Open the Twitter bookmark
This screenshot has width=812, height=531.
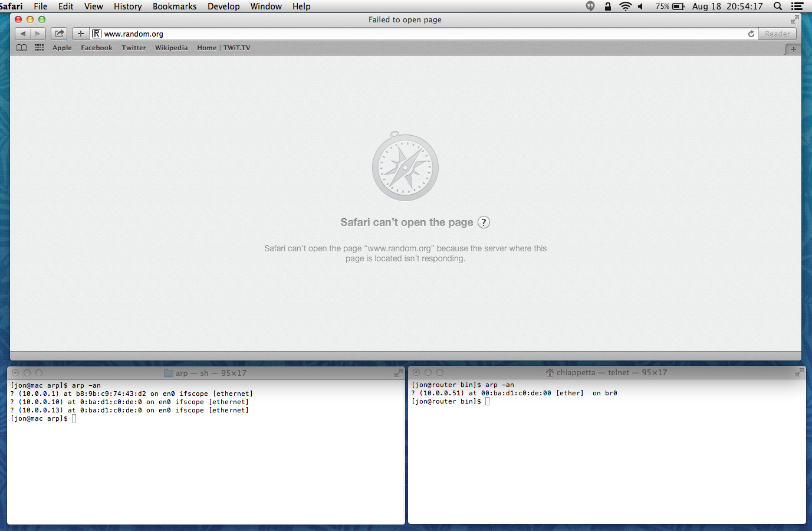click(134, 48)
